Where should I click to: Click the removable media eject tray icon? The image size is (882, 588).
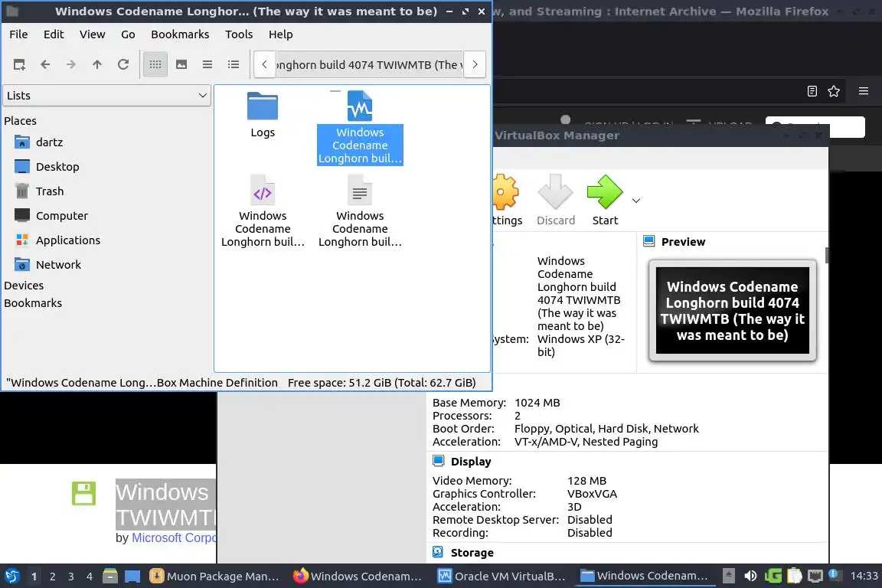click(728, 576)
